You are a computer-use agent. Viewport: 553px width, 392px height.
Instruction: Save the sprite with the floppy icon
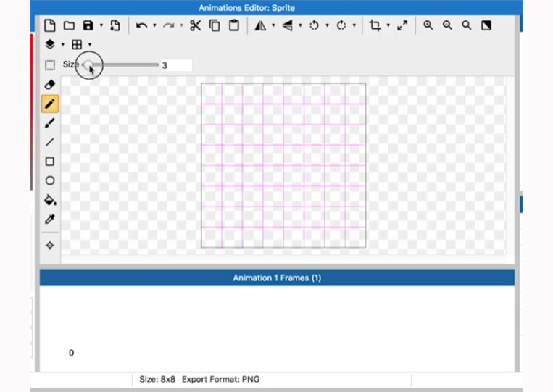pos(88,25)
